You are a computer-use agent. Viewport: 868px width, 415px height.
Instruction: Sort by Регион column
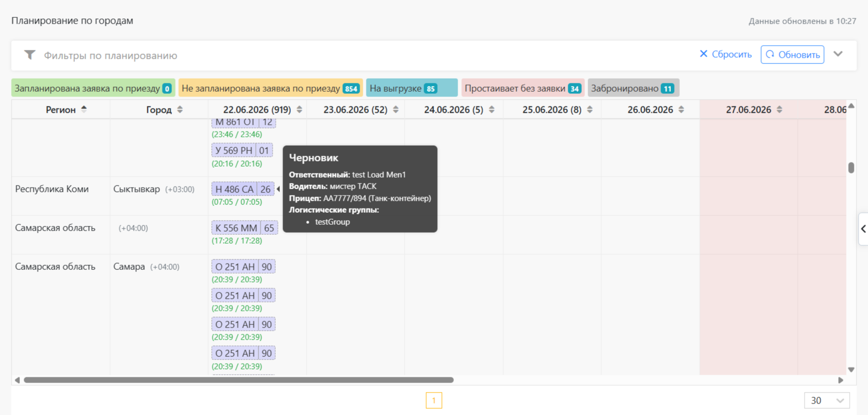click(x=84, y=110)
